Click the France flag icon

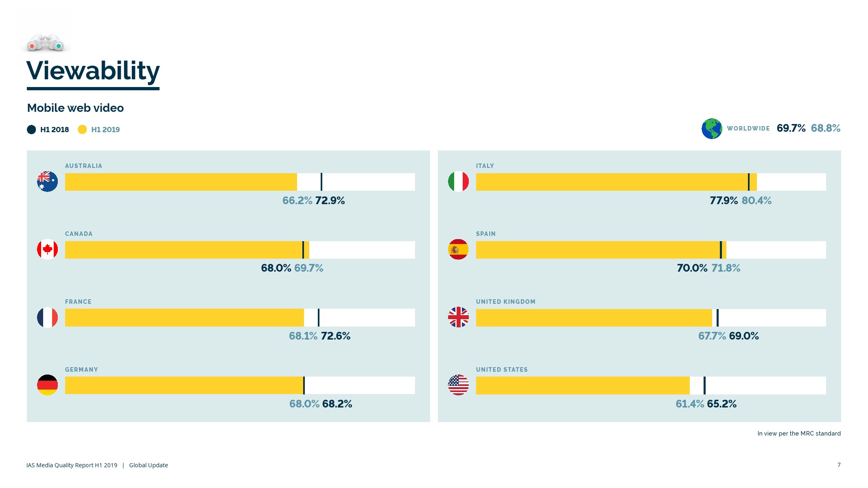coord(47,317)
